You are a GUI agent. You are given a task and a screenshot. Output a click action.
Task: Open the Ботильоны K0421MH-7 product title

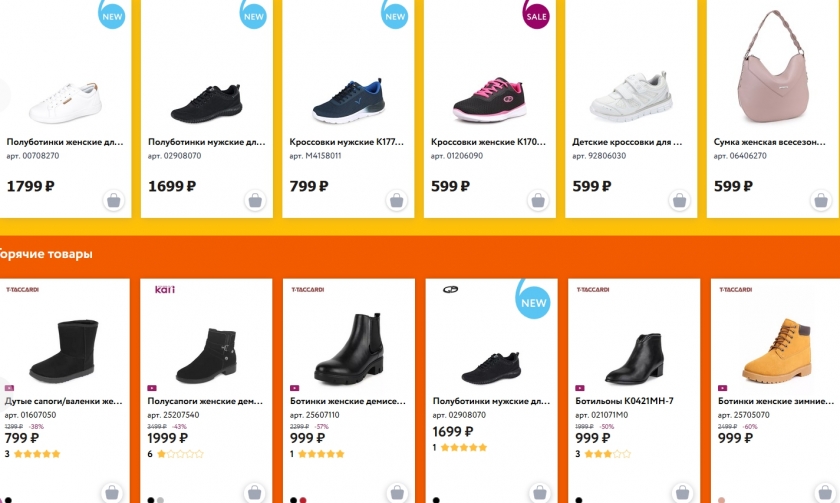[x=624, y=401]
